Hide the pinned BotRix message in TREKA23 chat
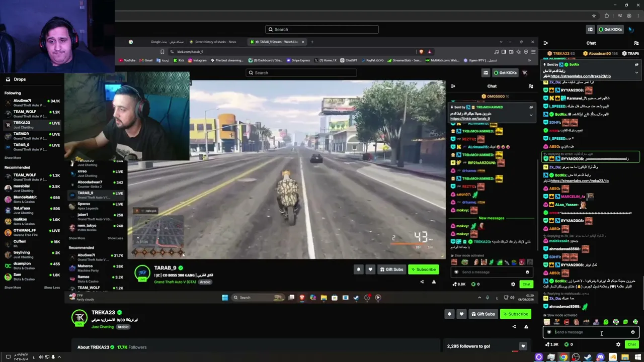The height and width of the screenshot is (362, 644). click(x=636, y=64)
